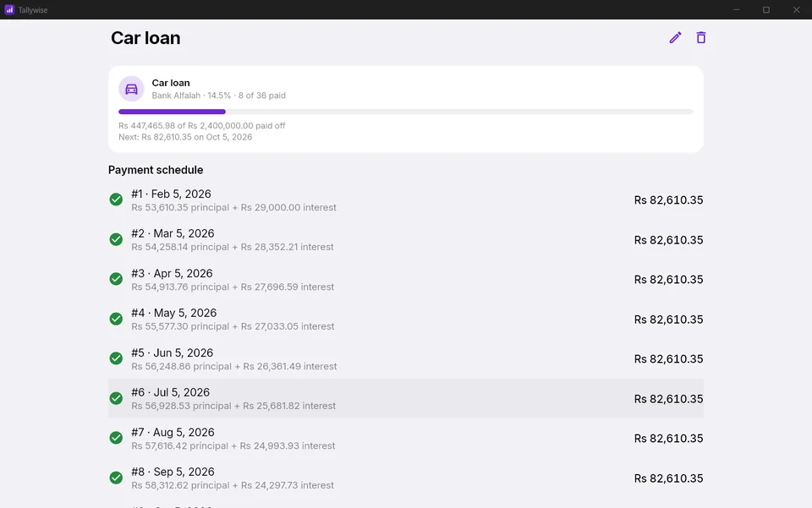Image resolution: width=812 pixels, height=508 pixels.
Task: Toggle the paid checkmark for payment #5 Jun 5
Action: coord(116,358)
